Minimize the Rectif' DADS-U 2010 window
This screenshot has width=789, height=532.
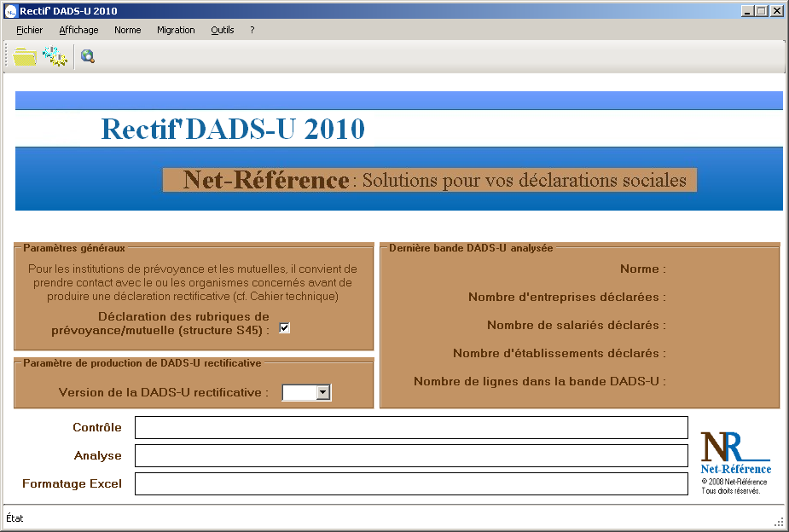(747, 11)
